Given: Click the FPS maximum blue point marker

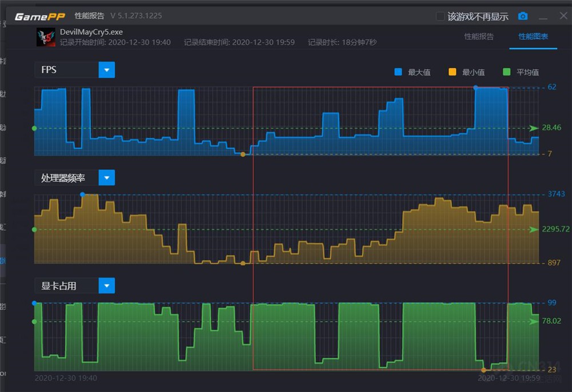Looking at the screenshot, I should pyautogui.click(x=475, y=88).
